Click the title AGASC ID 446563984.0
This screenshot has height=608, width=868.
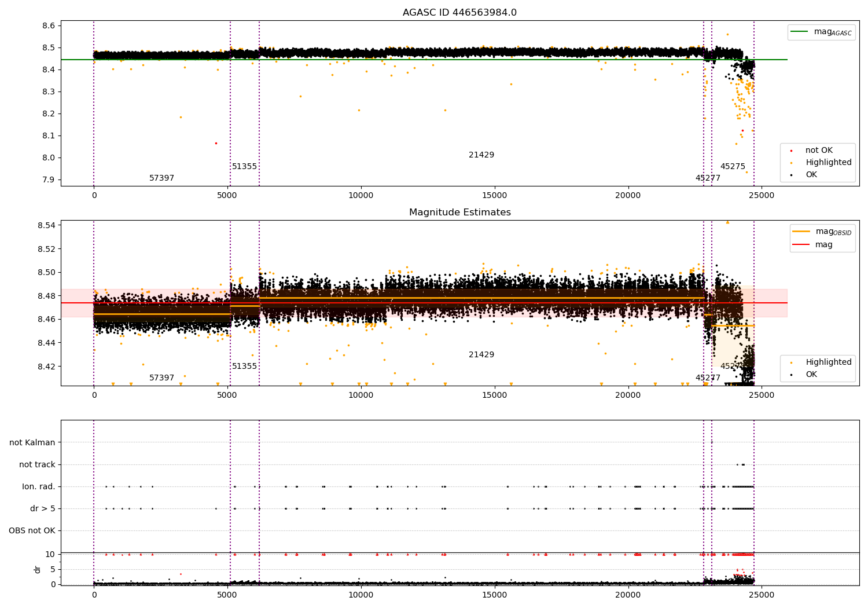[x=459, y=13]
